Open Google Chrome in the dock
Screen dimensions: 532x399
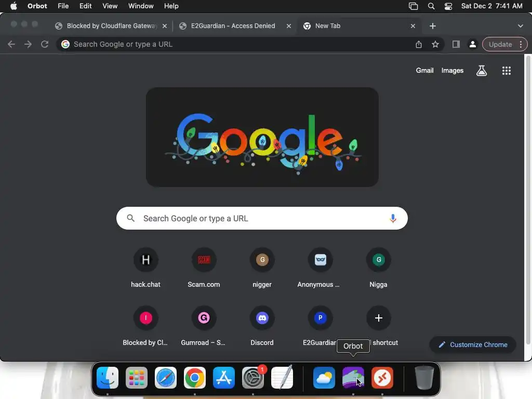[x=194, y=378]
